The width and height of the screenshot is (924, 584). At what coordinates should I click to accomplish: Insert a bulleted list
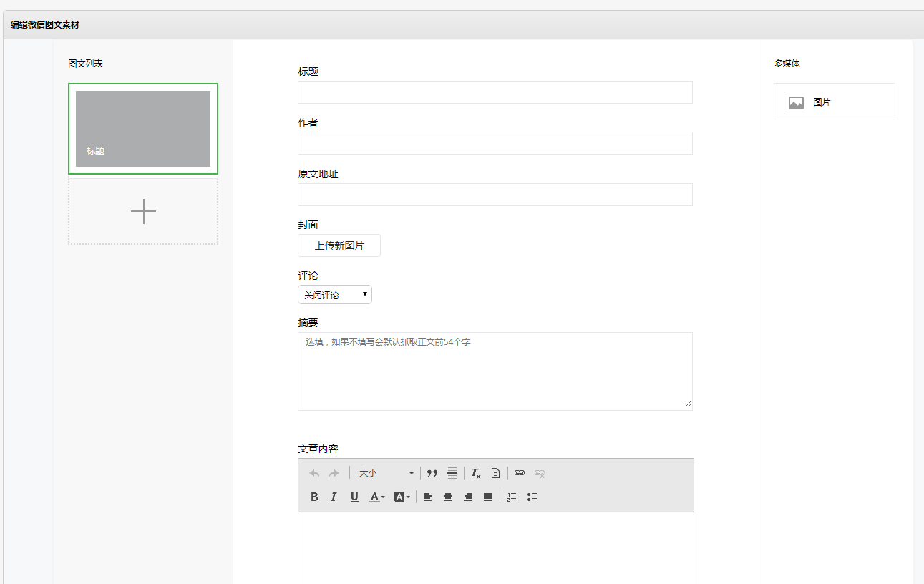pyautogui.click(x=532, y=497)
